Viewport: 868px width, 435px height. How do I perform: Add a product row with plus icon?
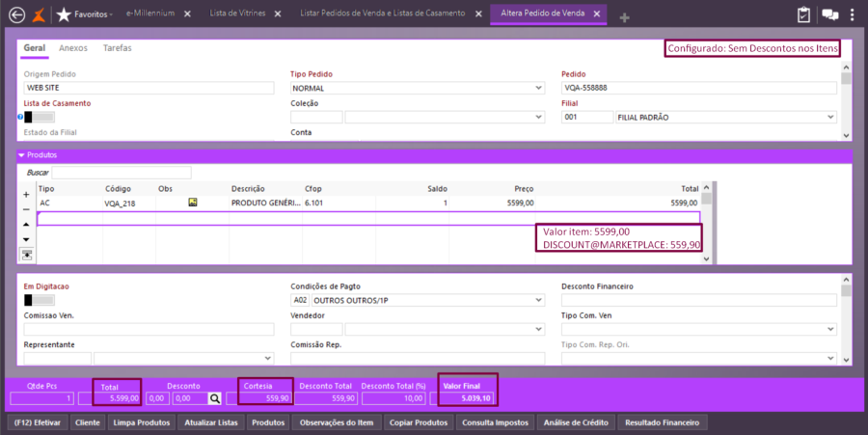26,195
